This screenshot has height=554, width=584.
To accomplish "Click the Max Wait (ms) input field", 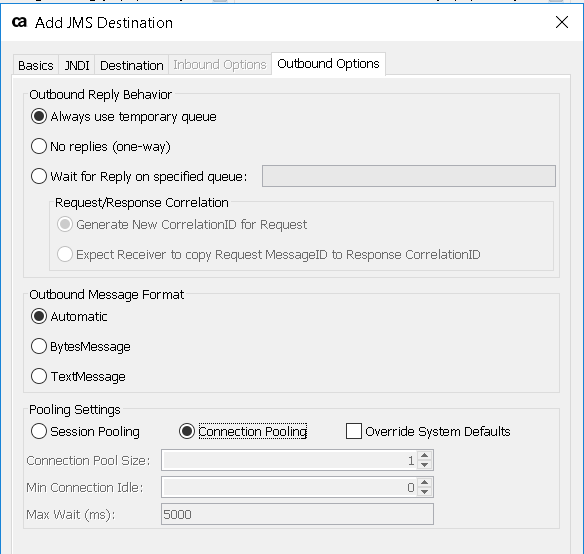I will (297, 514).
